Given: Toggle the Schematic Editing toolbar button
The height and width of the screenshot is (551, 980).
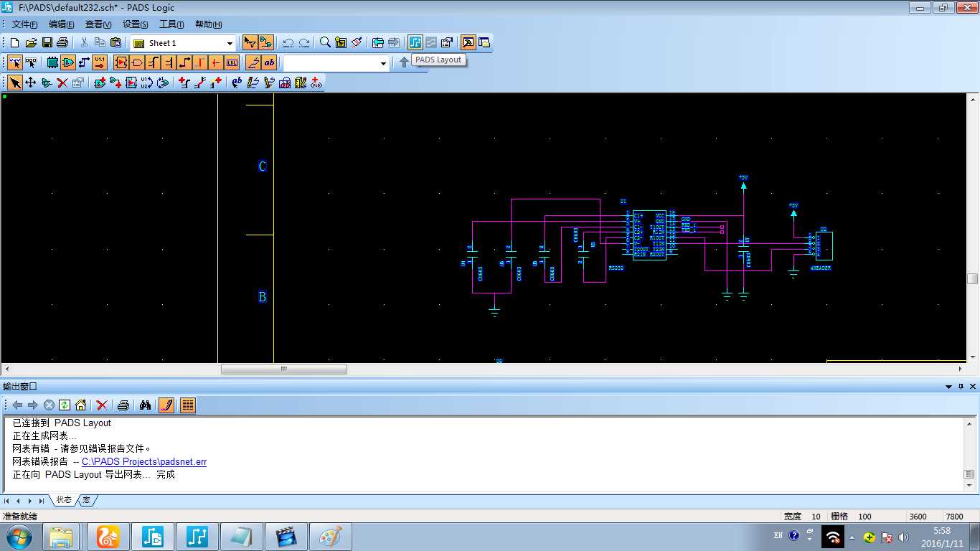Looking at the screenshot, I should tap(265, 43).
